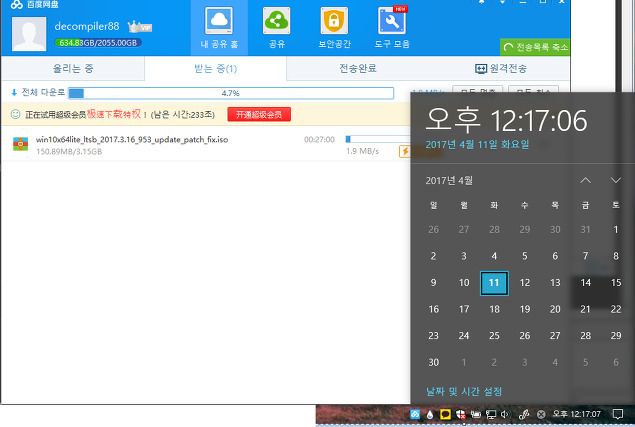Select grayed date 31 of the previous month
Screen dimensions: 635x427
pyautogui.click(x=585, y=230)
